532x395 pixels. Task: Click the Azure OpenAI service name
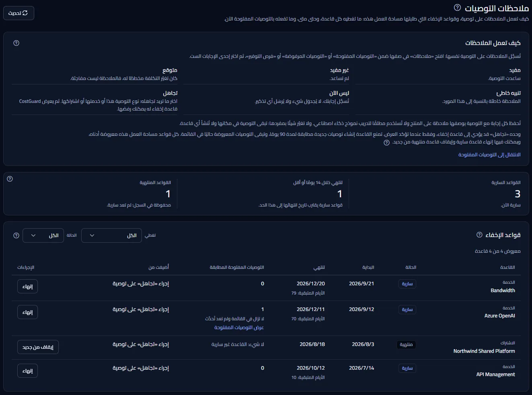click(499, 316)
